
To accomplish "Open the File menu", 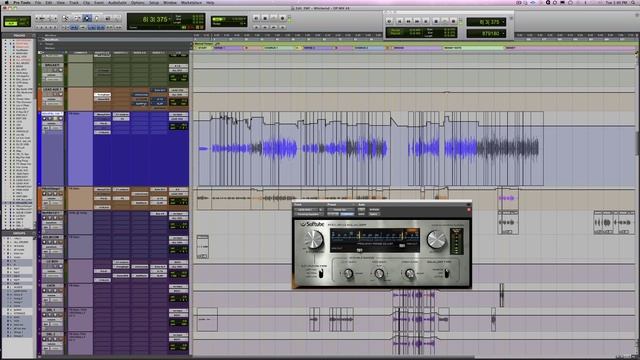I will [x=38, y=2].
